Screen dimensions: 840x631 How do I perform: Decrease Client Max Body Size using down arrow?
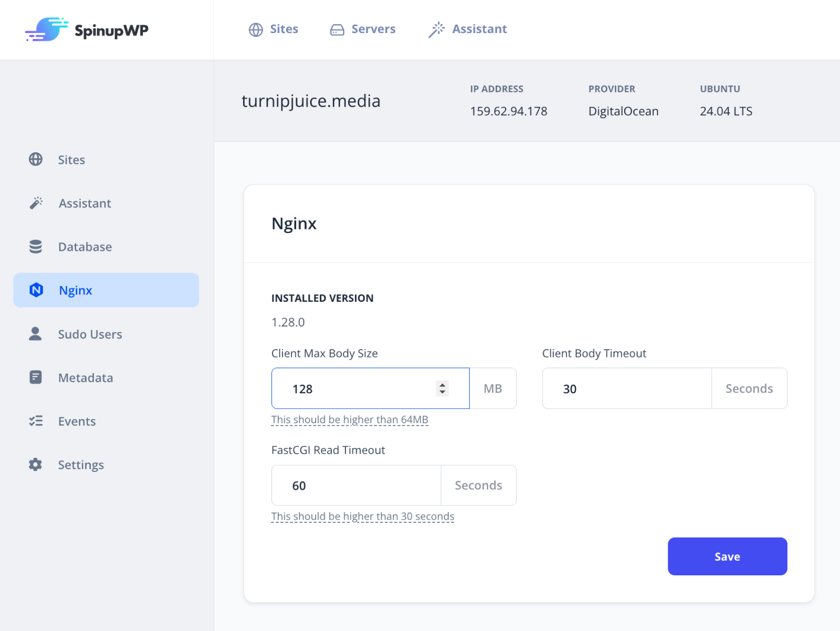[443, 392]
